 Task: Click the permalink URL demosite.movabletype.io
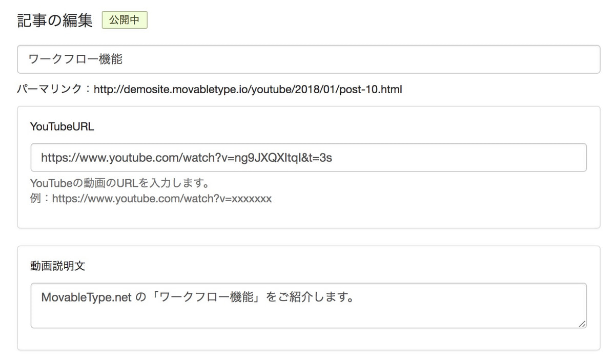pos(248,90)
